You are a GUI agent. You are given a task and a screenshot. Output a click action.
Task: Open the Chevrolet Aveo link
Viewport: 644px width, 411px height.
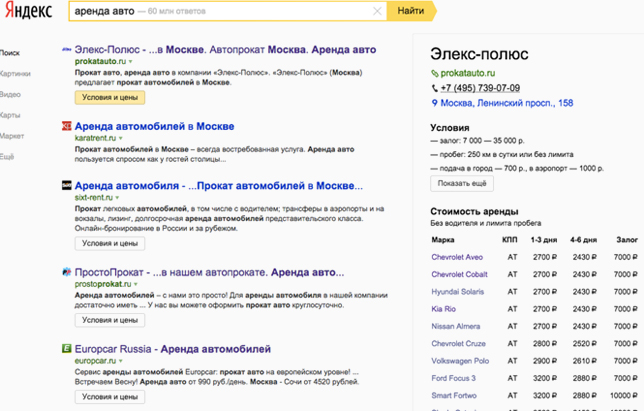coord(457,257)
